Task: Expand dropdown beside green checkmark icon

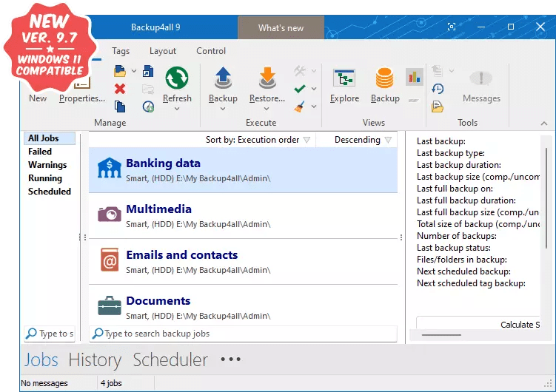Action: tap(314, 89)
